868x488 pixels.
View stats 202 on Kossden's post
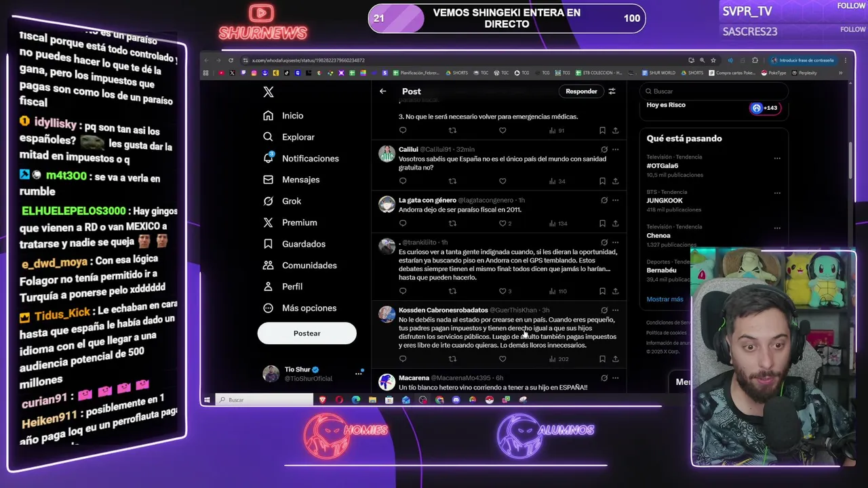coord(558,359)
